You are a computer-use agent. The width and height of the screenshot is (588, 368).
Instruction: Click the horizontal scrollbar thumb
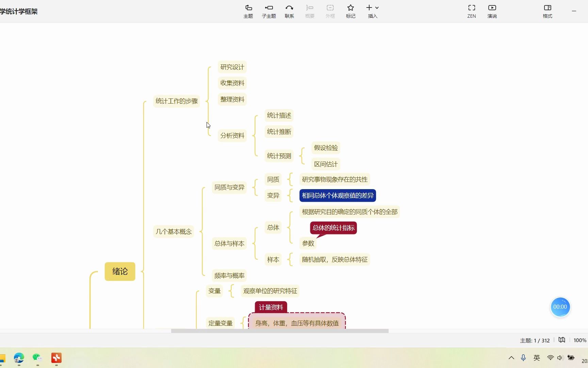(x=280, y=331)
